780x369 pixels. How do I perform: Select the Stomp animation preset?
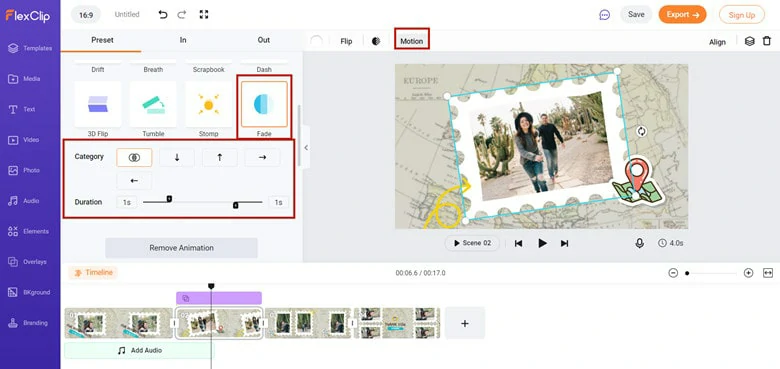[208, 104]
